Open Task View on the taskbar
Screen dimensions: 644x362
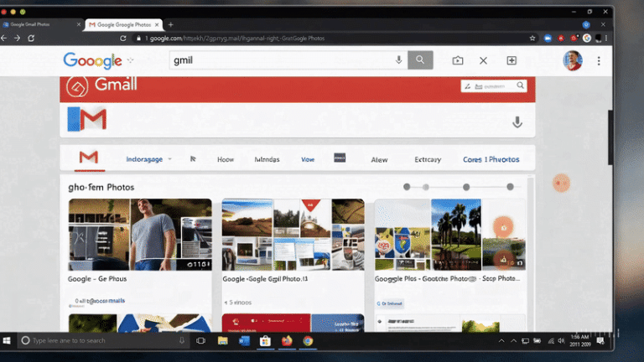point(201,341)
